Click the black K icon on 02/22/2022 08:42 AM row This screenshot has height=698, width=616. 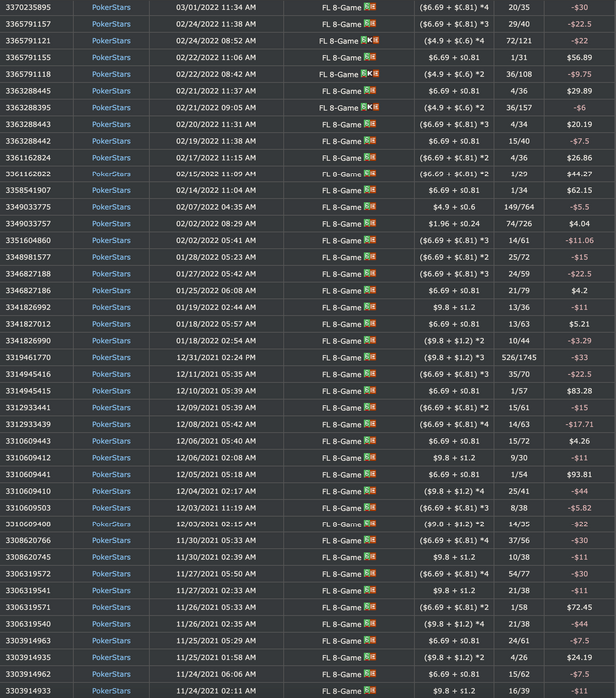coord(370,74)
